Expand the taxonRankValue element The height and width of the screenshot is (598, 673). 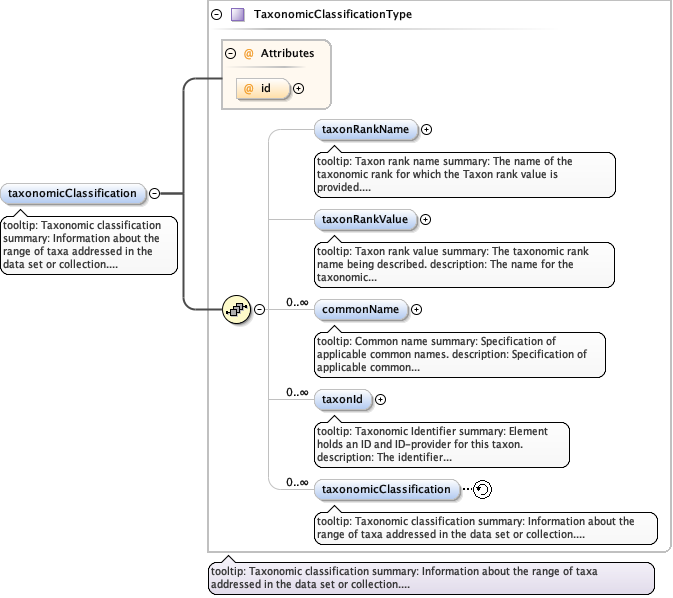(x=426, y=219)
